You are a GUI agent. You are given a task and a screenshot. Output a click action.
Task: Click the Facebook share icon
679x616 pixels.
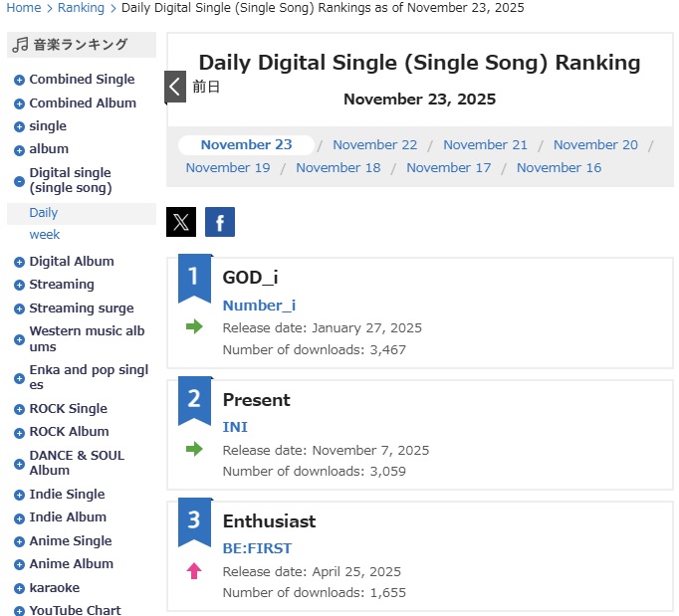[x=220, y=222]
